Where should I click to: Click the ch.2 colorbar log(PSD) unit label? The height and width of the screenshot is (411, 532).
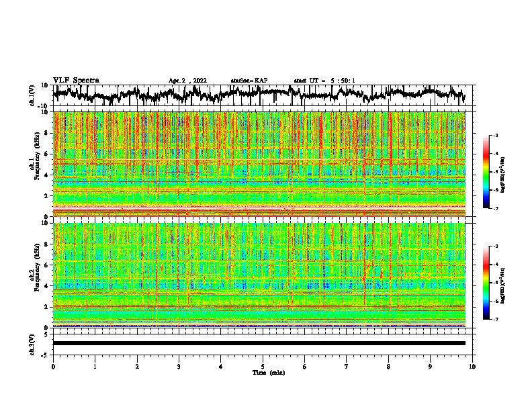tap(503, 285)
